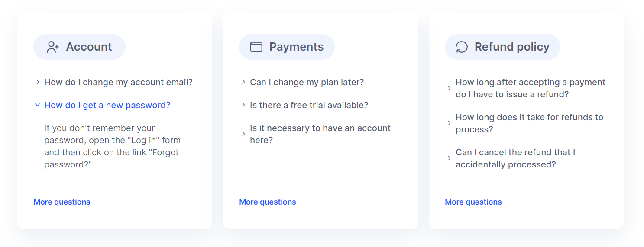Expand chevron beside 'How do I change my account email?'
The image size is (644, 247).
(x=38, y=82)
